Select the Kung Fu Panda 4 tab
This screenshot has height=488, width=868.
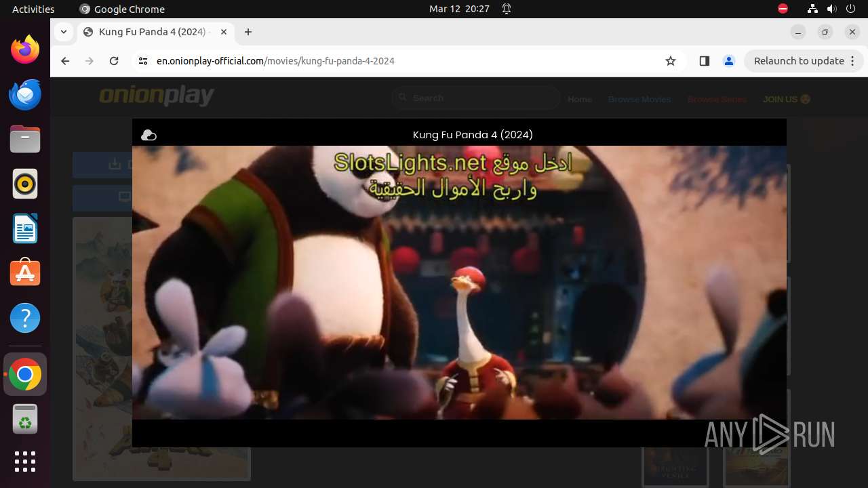(155, 32)
